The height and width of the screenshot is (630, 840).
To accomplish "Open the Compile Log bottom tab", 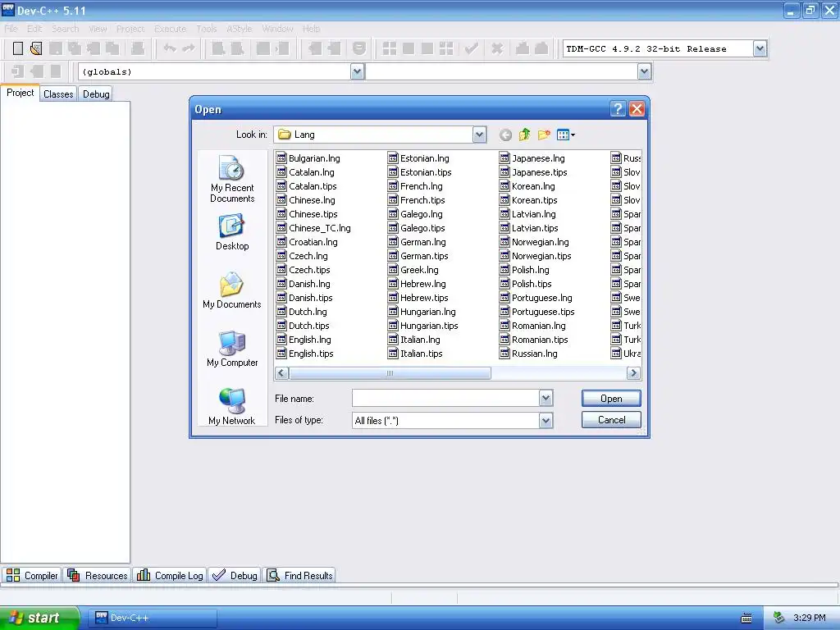I will [171, 575].
